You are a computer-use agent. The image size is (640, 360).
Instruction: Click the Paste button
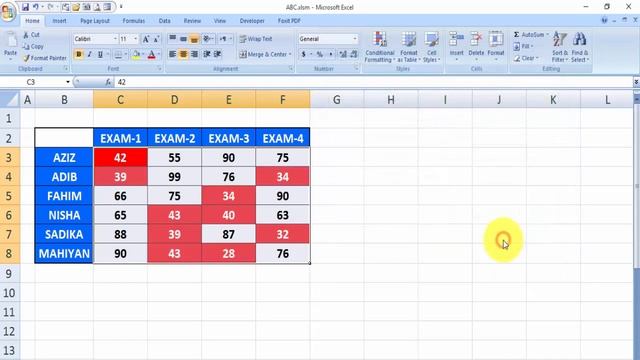tap(10, 46)
